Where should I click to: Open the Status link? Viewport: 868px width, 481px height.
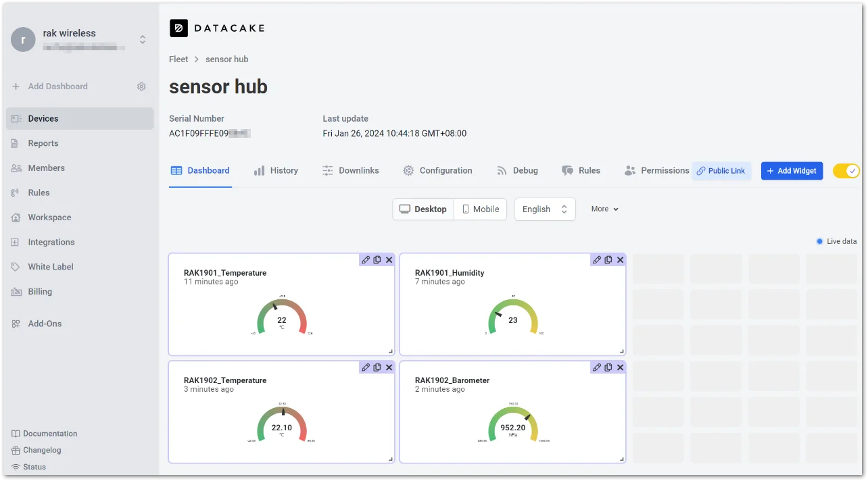29,467
